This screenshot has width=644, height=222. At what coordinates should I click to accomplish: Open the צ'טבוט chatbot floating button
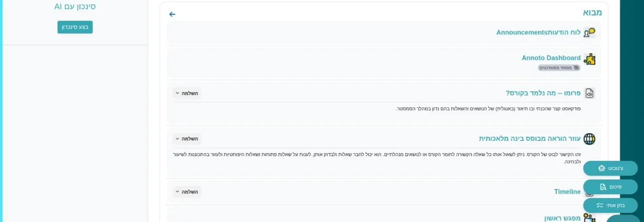[x=610, y=168]
